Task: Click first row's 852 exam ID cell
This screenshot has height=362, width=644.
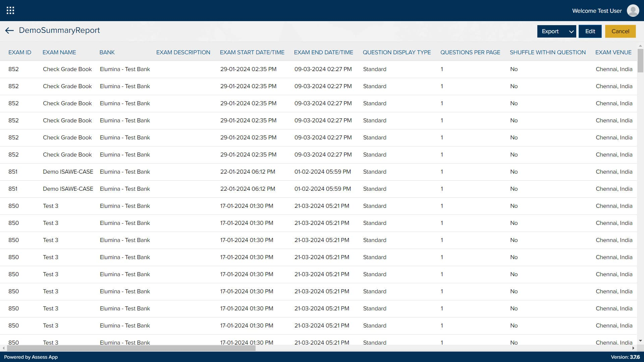Action: [x=13, y=69]
